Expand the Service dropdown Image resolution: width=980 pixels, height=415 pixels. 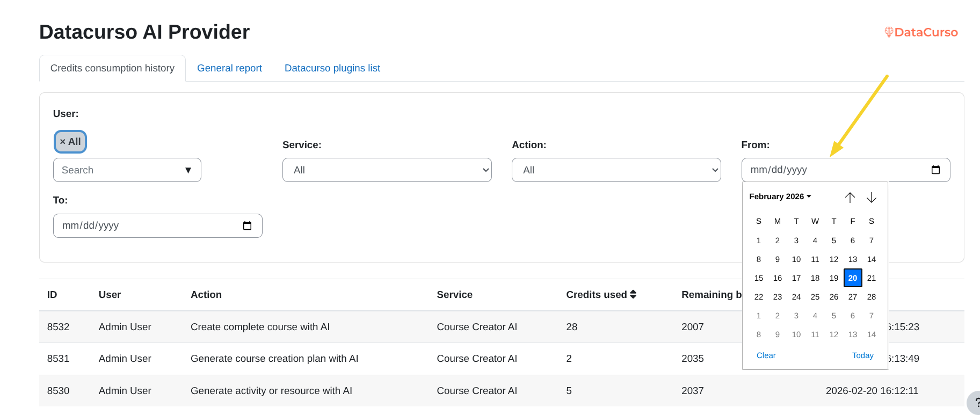click(387, 170)
